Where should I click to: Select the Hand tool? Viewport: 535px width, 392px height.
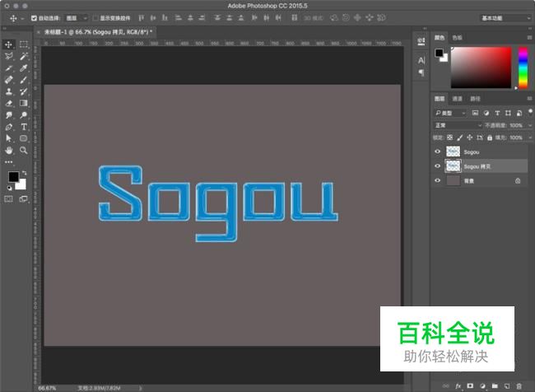[8, 150]
